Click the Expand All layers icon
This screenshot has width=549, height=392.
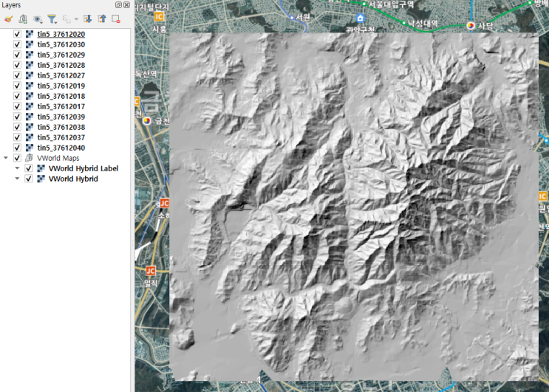[x=87, y=18]
